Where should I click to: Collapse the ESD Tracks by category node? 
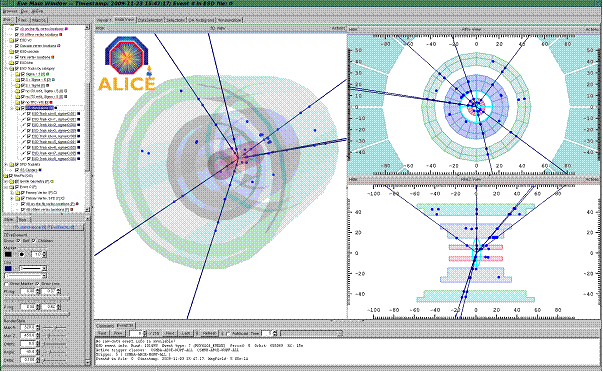pyautogui.click(x=6, y=68)
